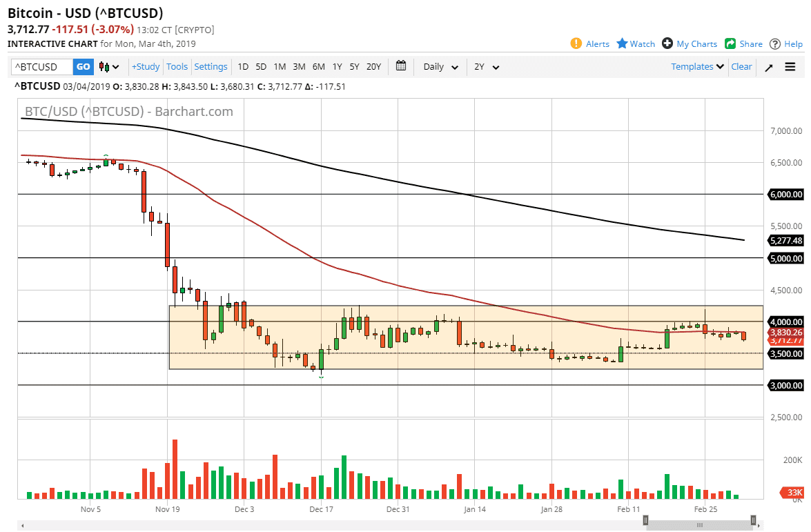
Task: Click the Watch star icon
Action: click(622, 43)
